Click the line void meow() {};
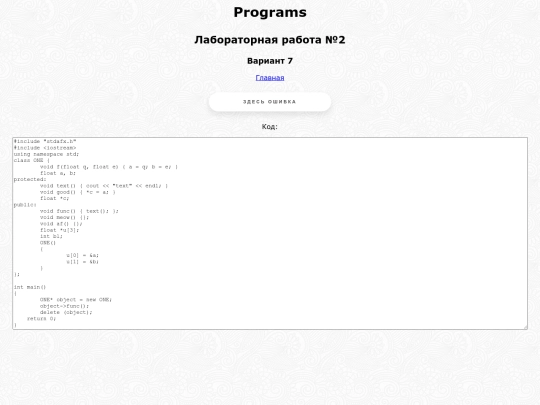Viewport: 540px width, 405px height. tap(64, 218)
